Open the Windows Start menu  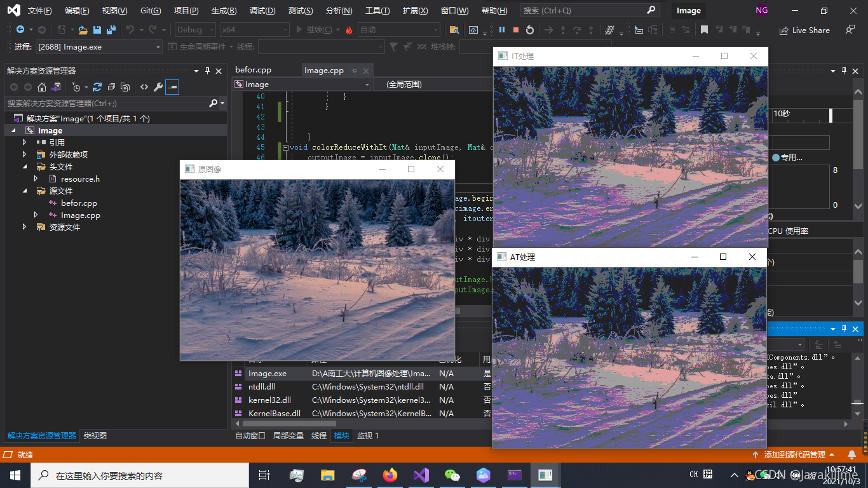pos(15,475)
